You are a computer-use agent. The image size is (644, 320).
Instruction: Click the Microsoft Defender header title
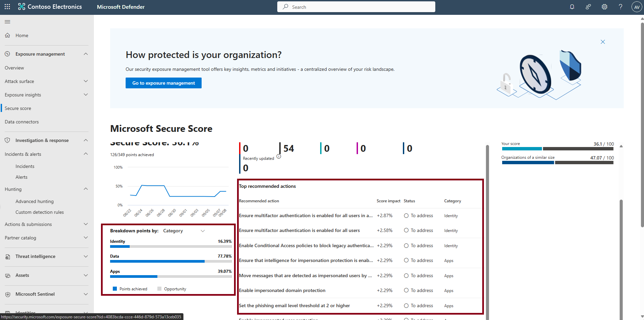(121, 7)
